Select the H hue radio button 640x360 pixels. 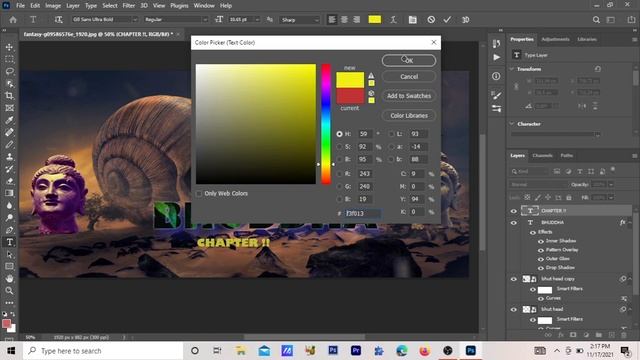tap(339, 134)
